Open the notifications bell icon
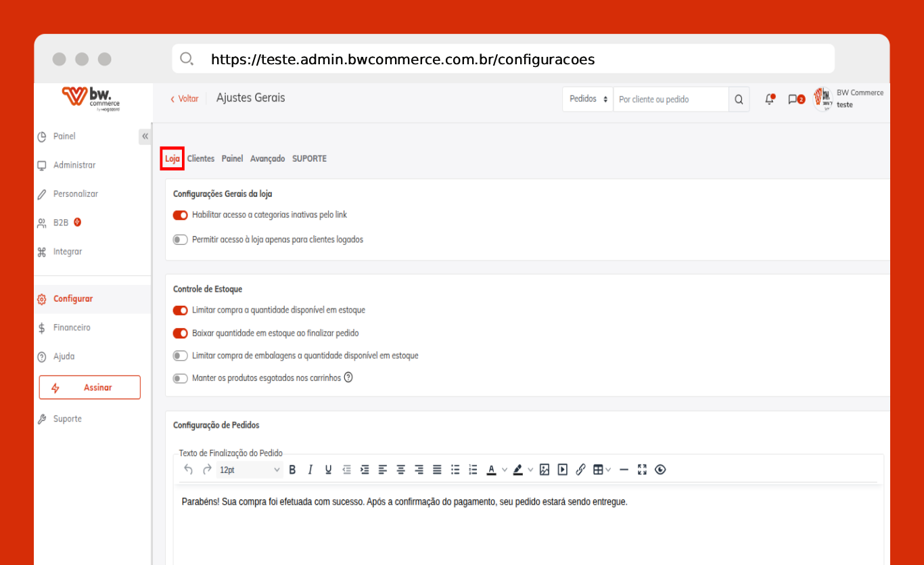Viewport: 924px width, 565px height. click(x=769, y=99)
